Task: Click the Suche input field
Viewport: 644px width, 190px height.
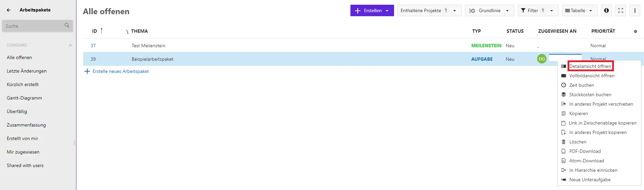Action: point(33,26)
